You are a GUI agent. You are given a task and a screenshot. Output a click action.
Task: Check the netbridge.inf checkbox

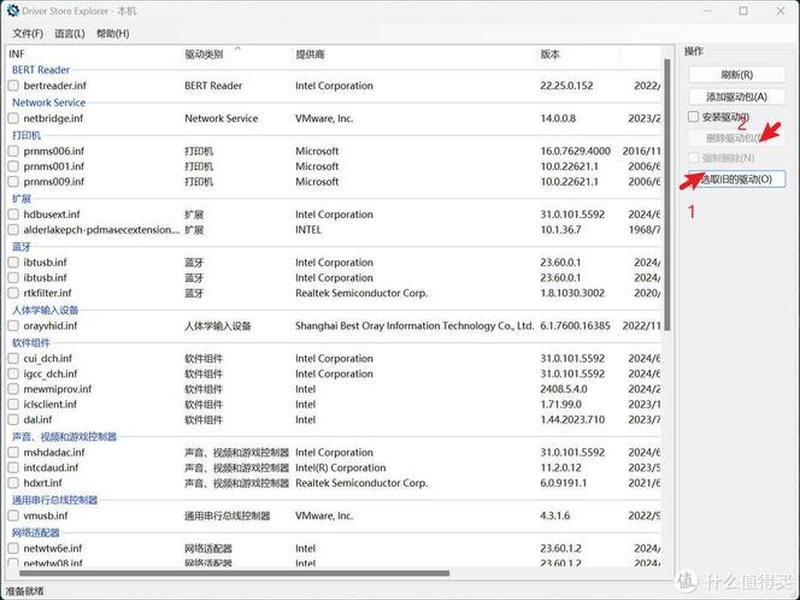point(13,118)
